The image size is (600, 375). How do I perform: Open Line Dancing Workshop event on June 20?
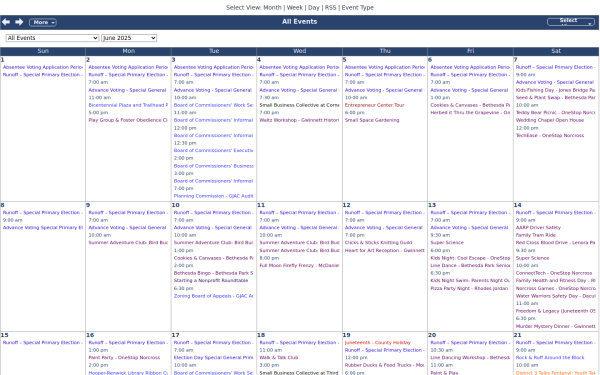pyautogui.click(x=470, y=357)
